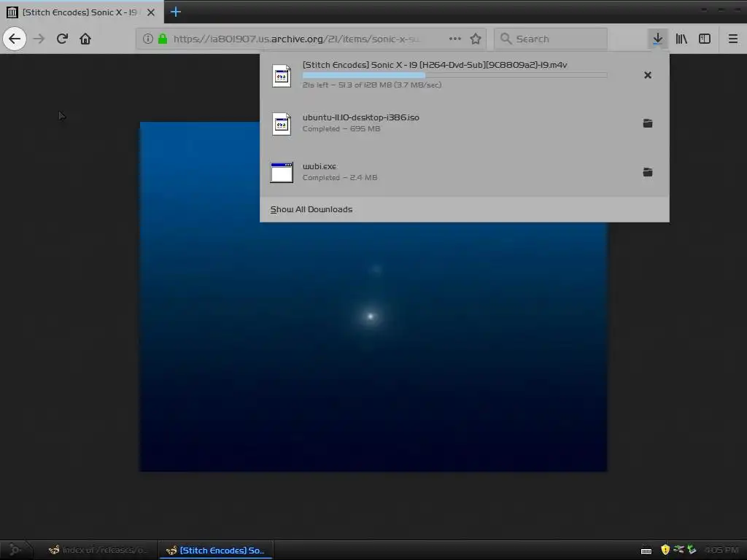Click the keyboard tray icon
747x560 pixels.
point(646,551)
